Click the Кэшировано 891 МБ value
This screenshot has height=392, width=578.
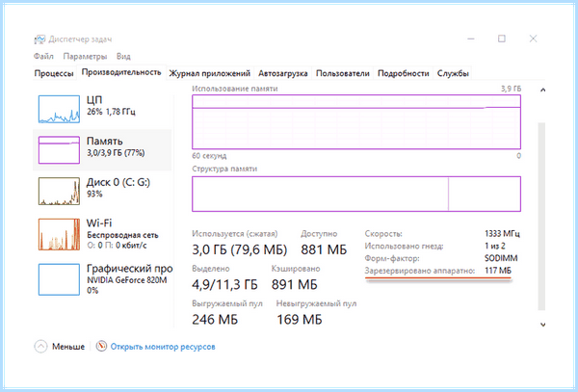pyautogui.click(x=294, y=284)
